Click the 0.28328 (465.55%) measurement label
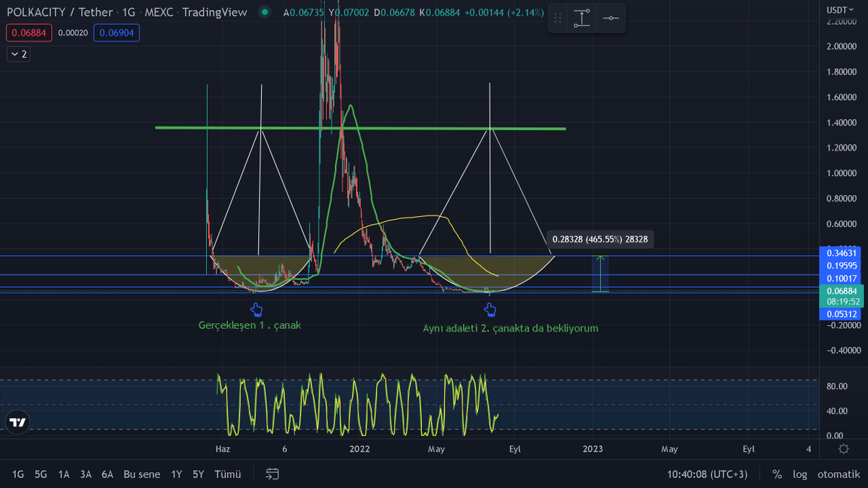The width and height of the screenshot is (868, 488). (x=600, y=239)
